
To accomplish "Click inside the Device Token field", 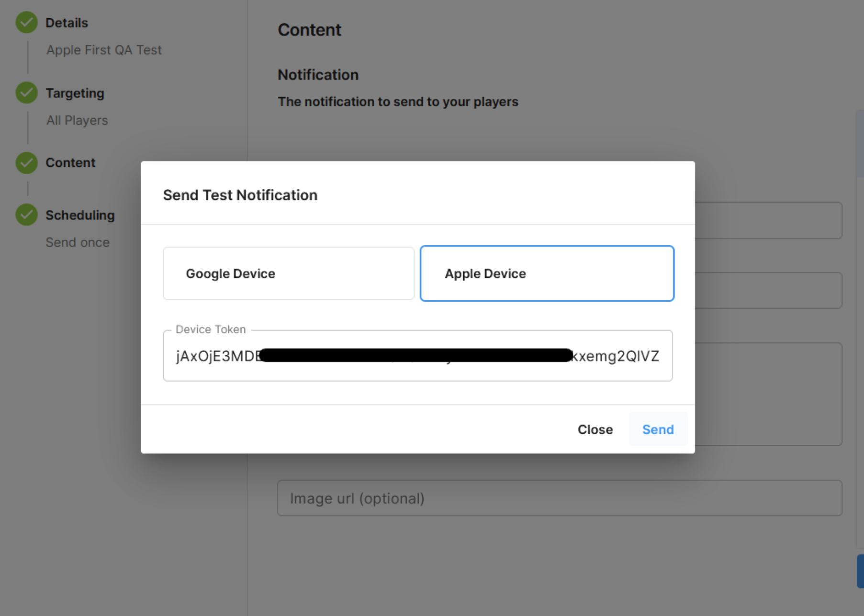I will coord(417,356).
